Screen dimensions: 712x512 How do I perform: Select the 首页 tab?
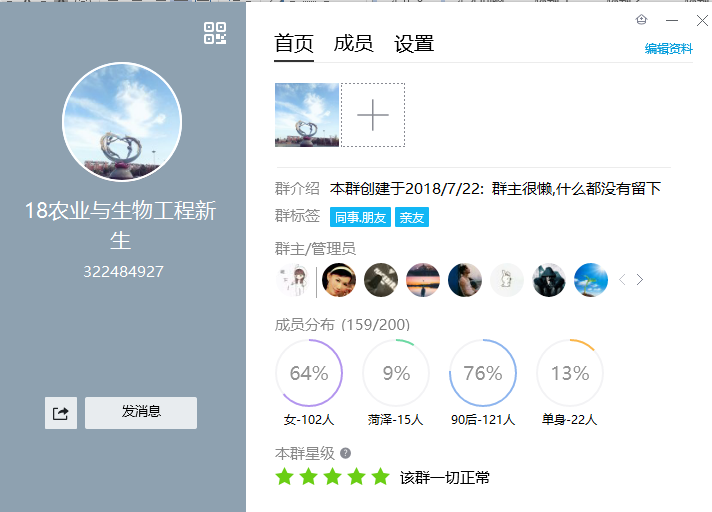294,44
